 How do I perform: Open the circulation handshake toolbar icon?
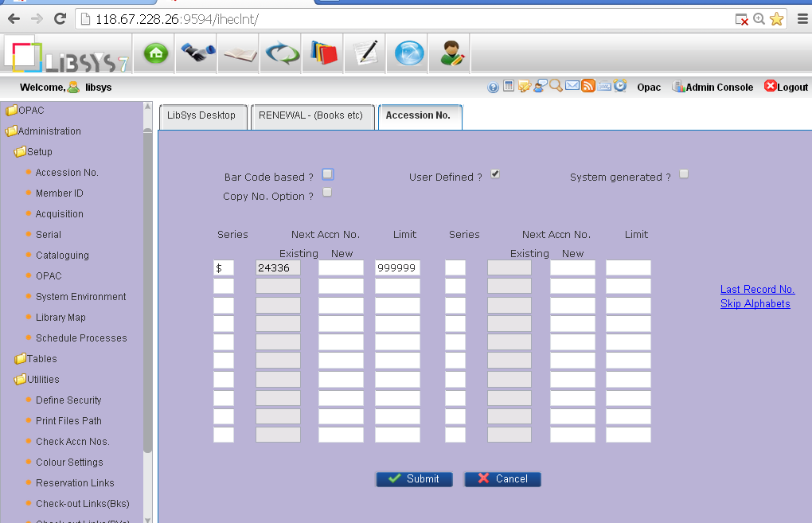click(197, 53)
